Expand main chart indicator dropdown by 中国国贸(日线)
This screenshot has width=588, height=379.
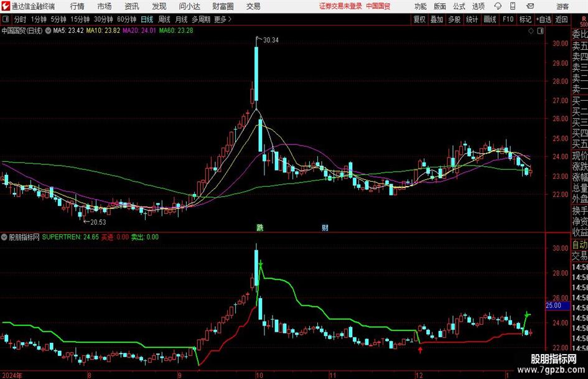pyautogui.click(x=48, y=30)
